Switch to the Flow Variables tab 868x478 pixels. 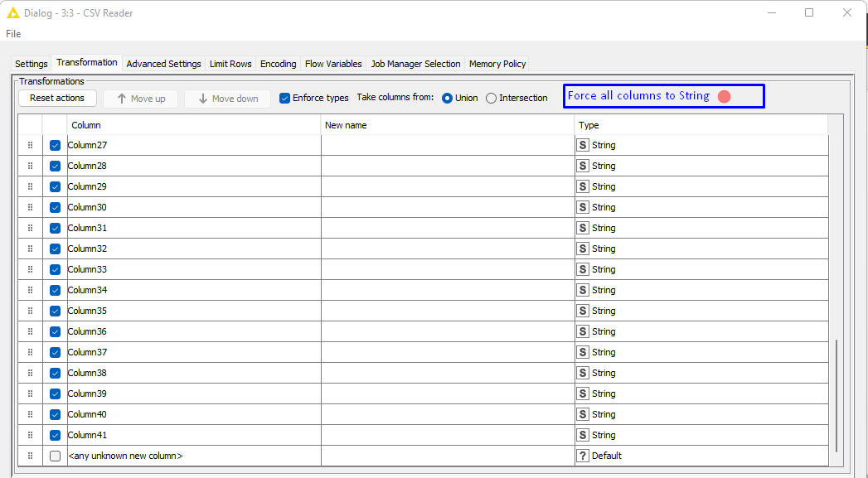pos(333,64)
